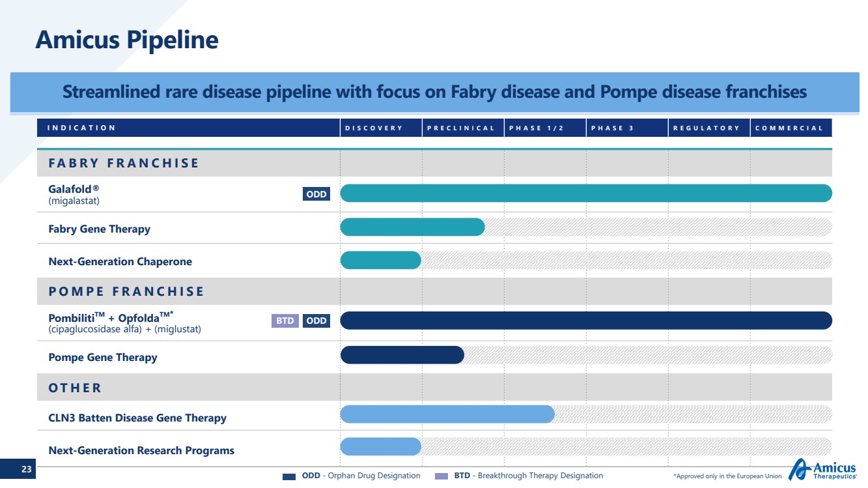The width and height of the screenshot is (868, 488).
Task: Click the BTD legend square at bottom
Action: [441, 476]
